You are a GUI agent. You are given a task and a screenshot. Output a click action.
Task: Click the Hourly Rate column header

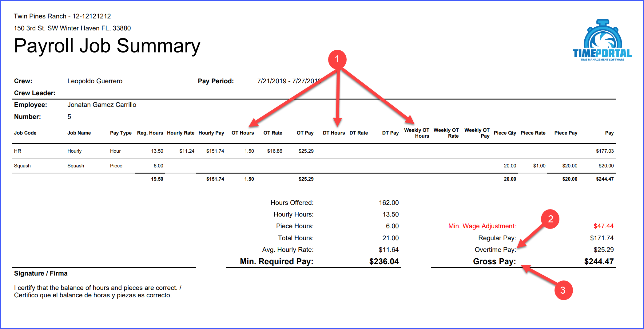(181, 133)
